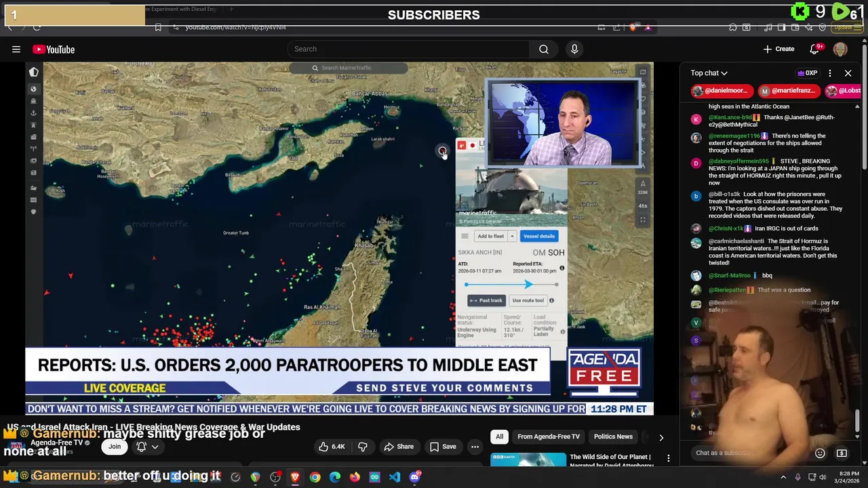Image resolution: width=868 pixels, height=488 pixels.
Task: Like the video showing 6.4K
Action: pyautogui.click(x=332, y=447)
